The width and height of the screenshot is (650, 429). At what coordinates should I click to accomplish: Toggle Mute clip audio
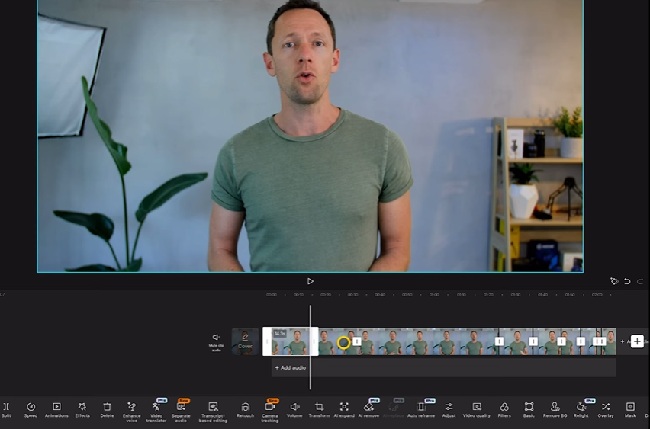coord(216,343)
